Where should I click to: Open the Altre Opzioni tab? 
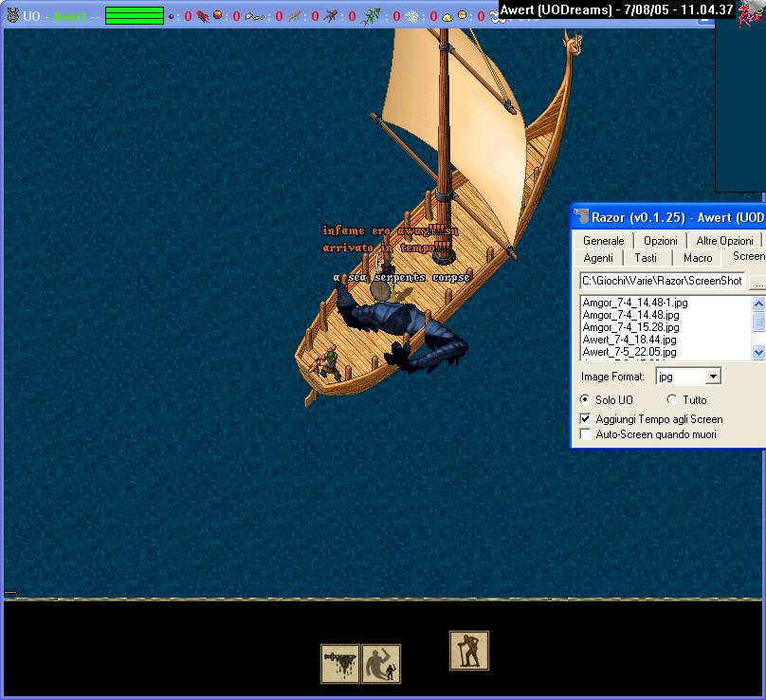click(x=724, y=241)
